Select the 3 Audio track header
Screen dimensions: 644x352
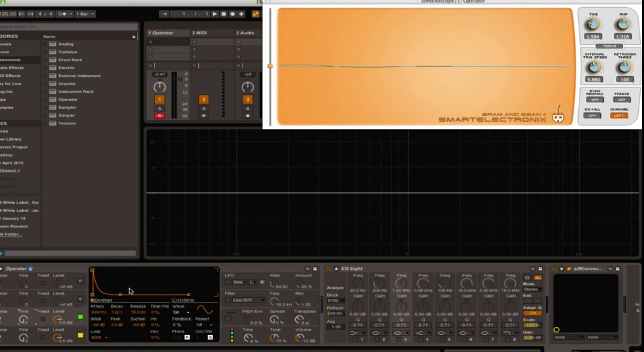(248, 33)
